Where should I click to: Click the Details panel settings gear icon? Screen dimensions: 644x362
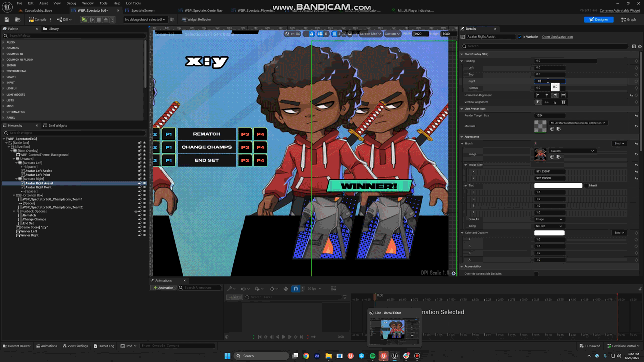(640, 46)
